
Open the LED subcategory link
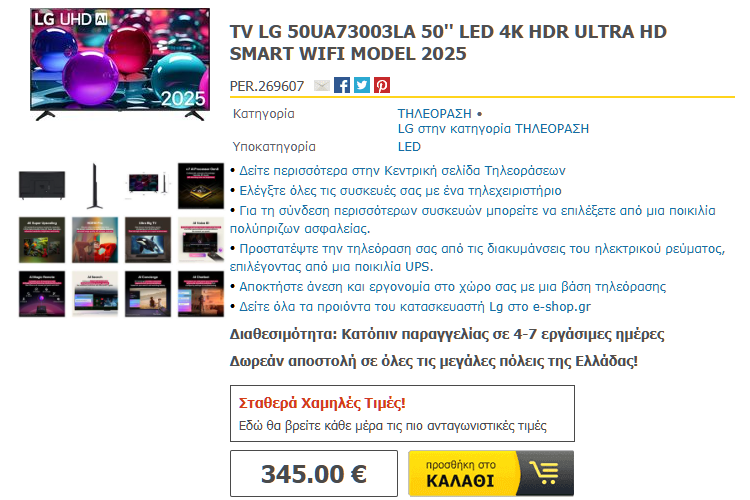click(409, 147)
